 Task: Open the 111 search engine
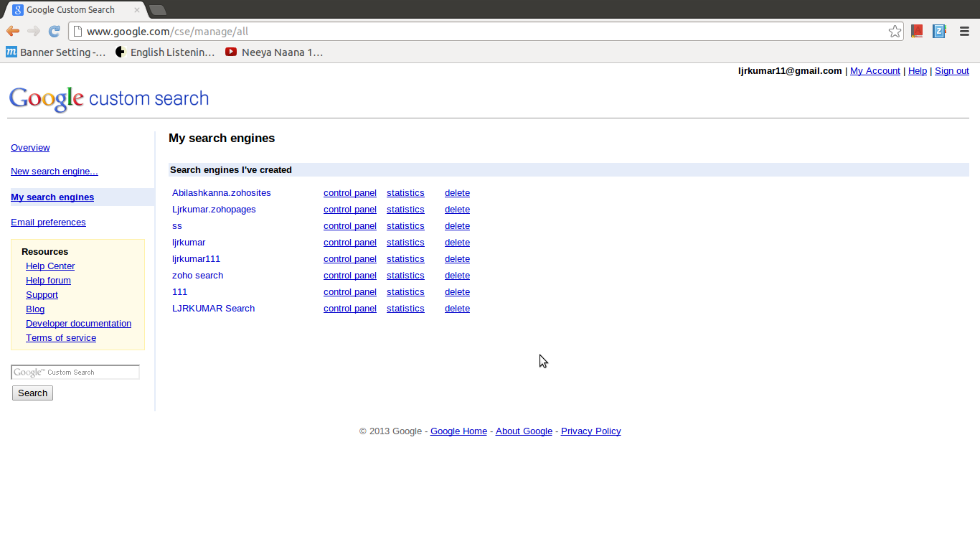click(x=179, y=292)
